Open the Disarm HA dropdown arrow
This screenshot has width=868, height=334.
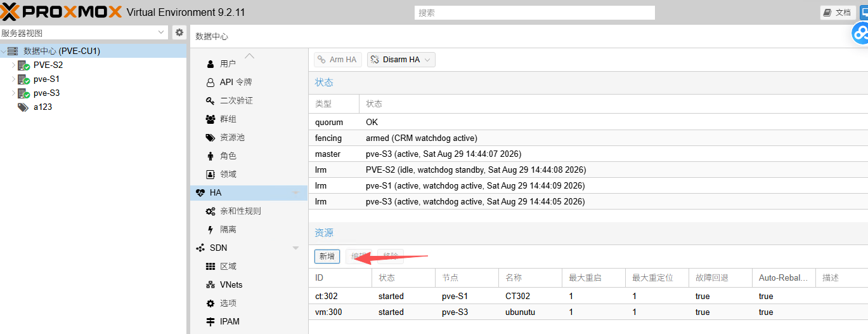(427, 60)
